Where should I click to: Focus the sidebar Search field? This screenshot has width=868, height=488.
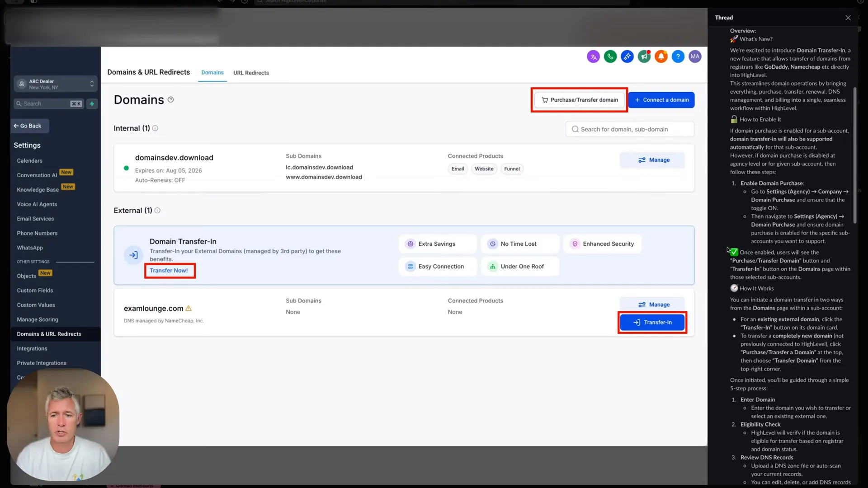[x=49, y=104]
